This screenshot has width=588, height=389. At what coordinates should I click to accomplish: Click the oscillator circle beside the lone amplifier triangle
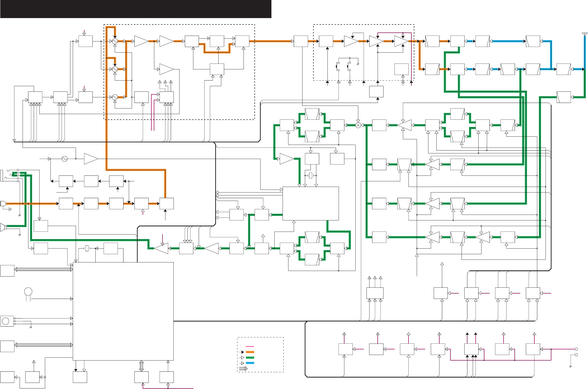[65, 159]
